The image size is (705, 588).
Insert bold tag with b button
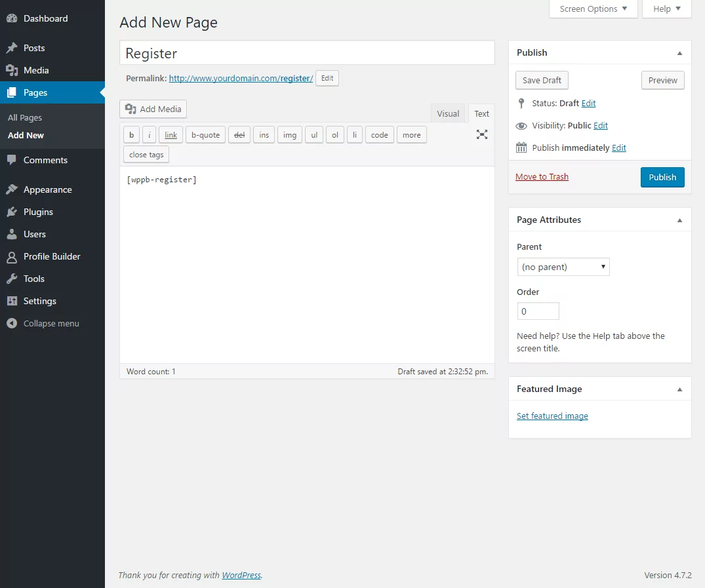(x=131, y=135)
